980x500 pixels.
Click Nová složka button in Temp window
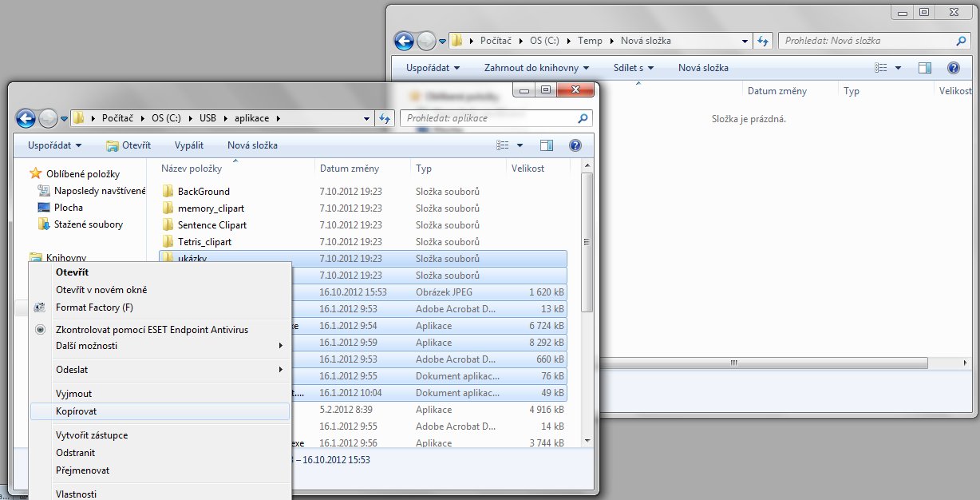[x=703, y=68]
